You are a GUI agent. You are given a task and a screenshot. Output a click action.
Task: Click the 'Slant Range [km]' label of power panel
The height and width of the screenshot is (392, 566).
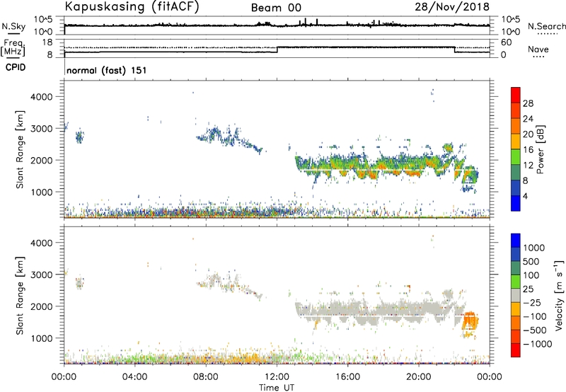(x=20, y=149)
